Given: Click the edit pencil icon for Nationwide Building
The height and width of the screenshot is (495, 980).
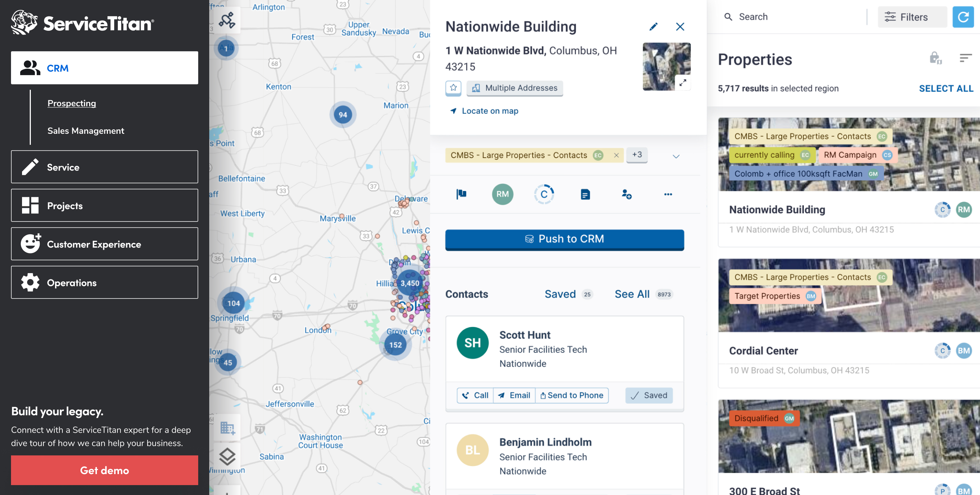Looking at the screenshot, I should pyautogui.click(x=653, y=27).
